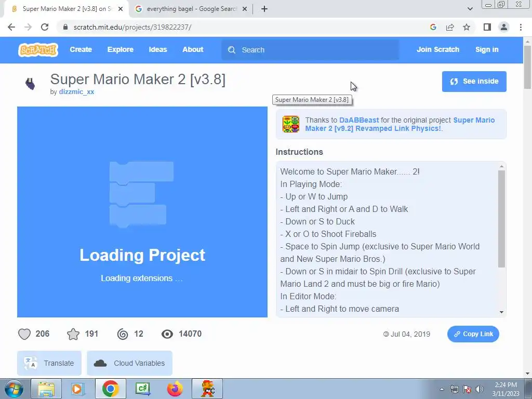532x399 pixels.
Task: Open File Explorer from taskbar
Action: click(46, 389)
